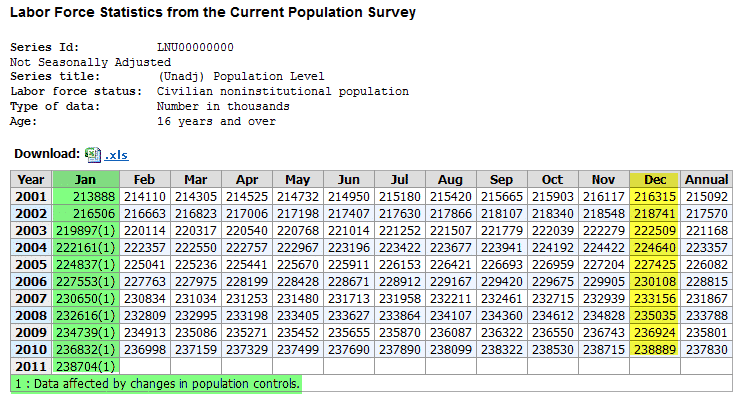The width and height of the screenshot is (737, 401).
Task: Select the 2001 row header
Action: (31, 198)
